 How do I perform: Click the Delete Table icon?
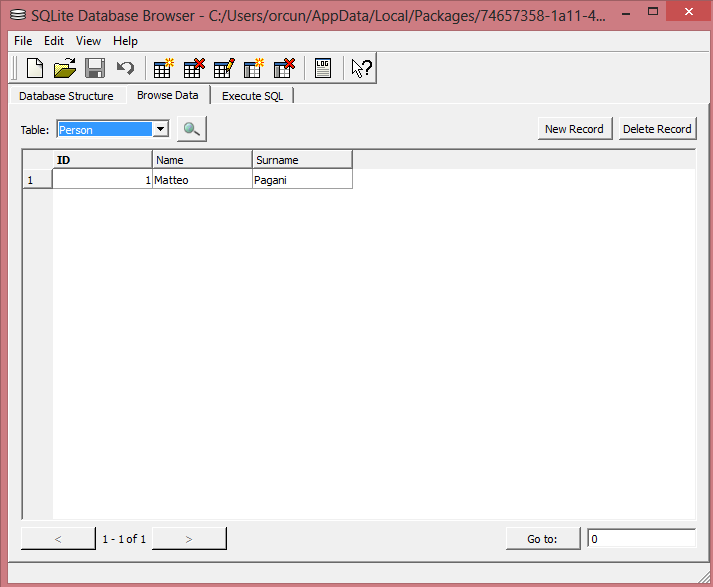(194, 69)
